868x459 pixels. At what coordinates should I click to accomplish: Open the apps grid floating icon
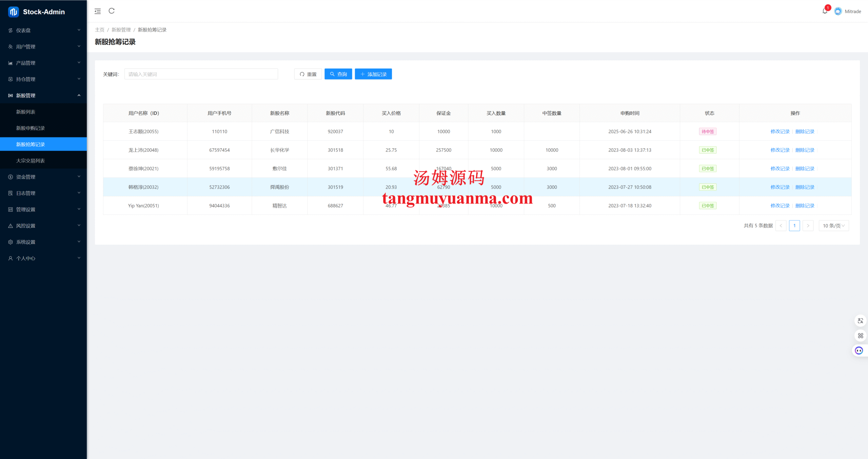pos(860,336)
